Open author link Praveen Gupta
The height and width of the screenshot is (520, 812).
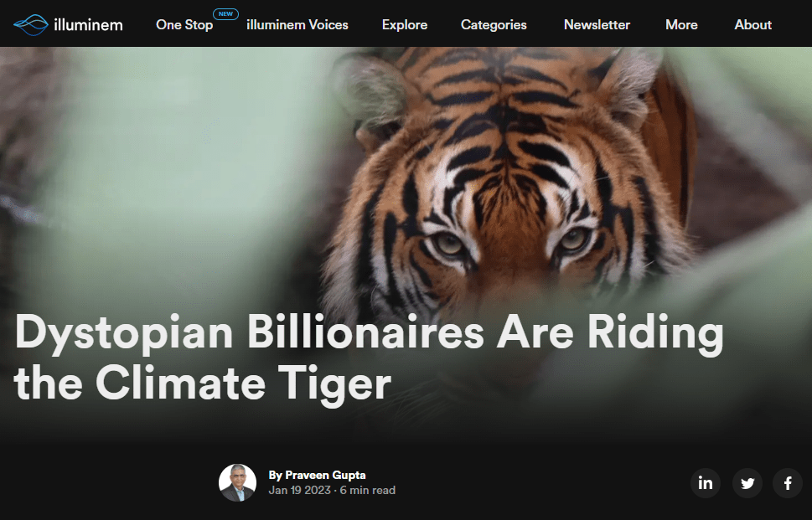(x=325, y=475)
